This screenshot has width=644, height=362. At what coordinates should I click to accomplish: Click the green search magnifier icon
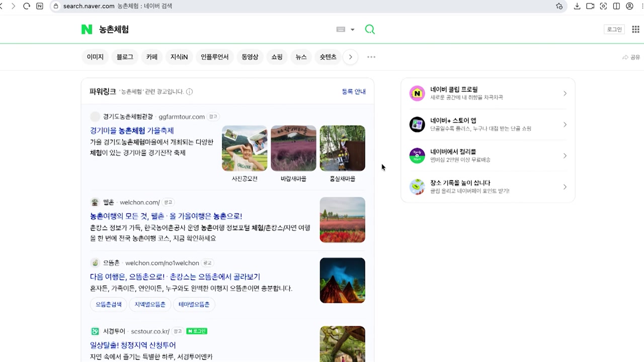(x=370, y=30)
